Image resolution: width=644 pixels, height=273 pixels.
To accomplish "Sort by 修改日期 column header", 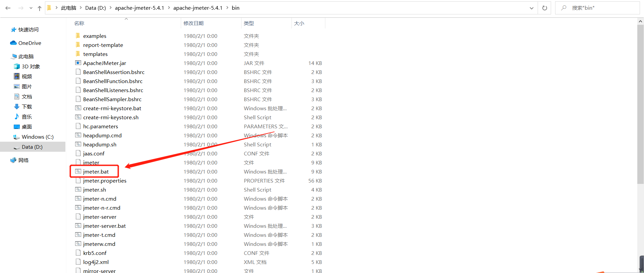I will (194, 23).
